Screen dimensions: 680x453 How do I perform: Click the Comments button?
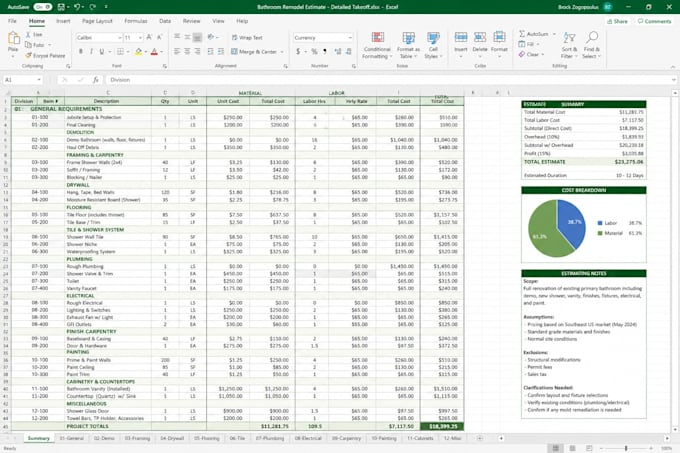(654, 21)
